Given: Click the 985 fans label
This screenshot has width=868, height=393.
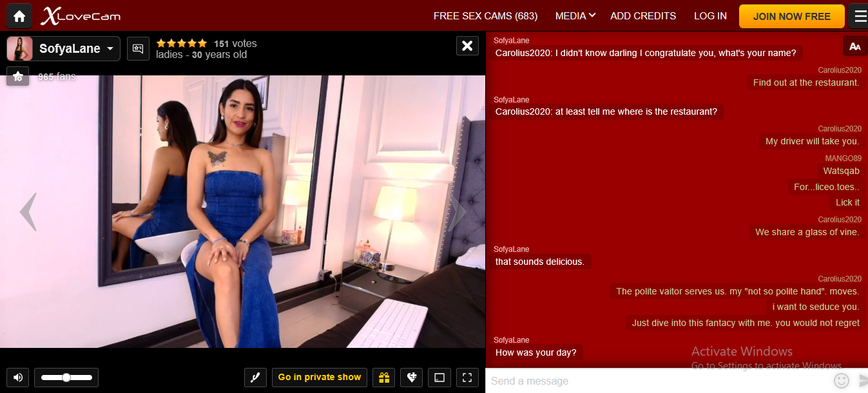Looking at the screenshot, I should coord(57,77).
